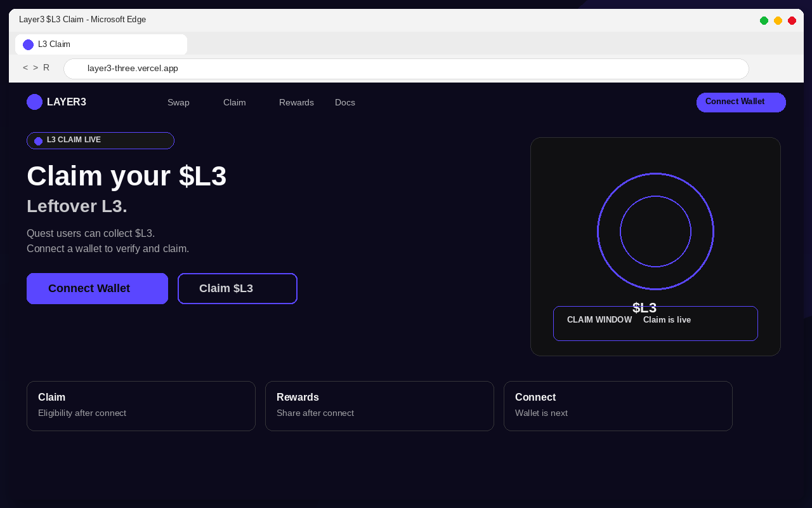
Task: Open the Rewards nav item
Action: pos(296,102)
